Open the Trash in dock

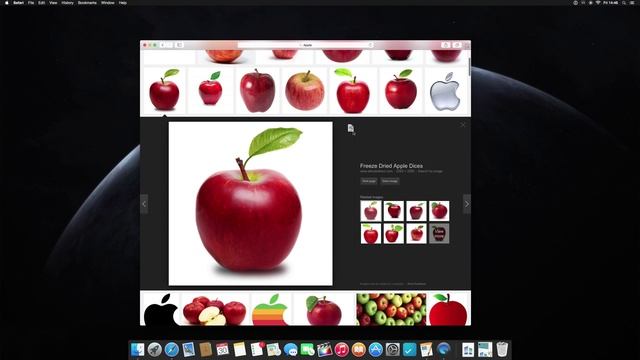(x=502, y=350)
